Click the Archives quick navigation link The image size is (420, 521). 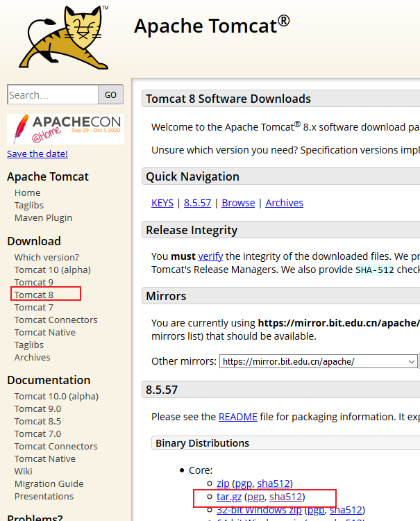pyautogui.click(x=284, y=203)
